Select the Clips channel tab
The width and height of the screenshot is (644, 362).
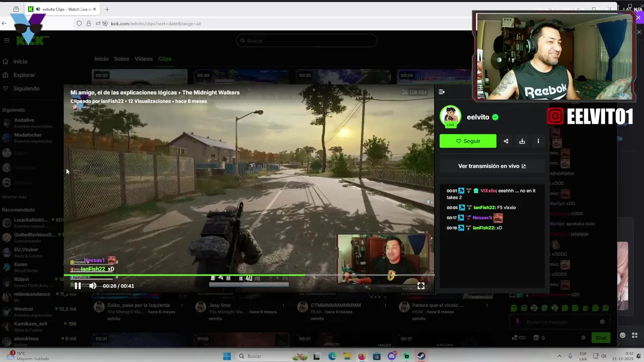point(165,59)
